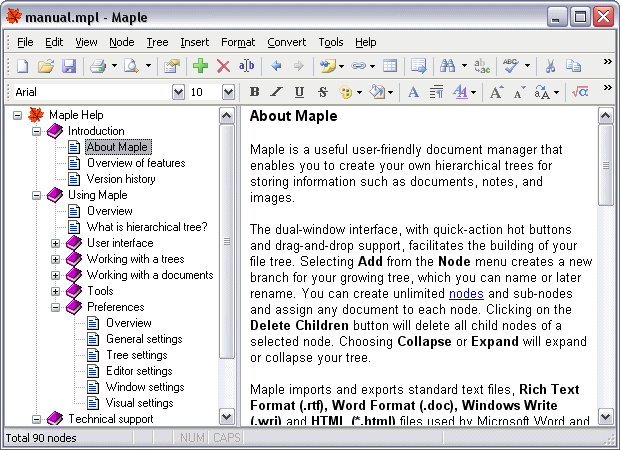Screen dimensions: 620x450
Task: Click the square root equation icon
Action: click(580, 92)
